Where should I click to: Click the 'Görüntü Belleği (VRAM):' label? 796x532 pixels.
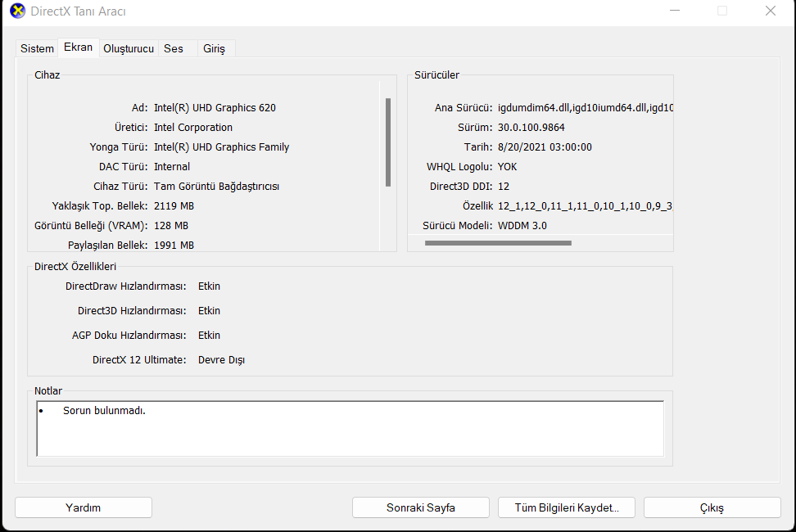[x=91, y=226]
